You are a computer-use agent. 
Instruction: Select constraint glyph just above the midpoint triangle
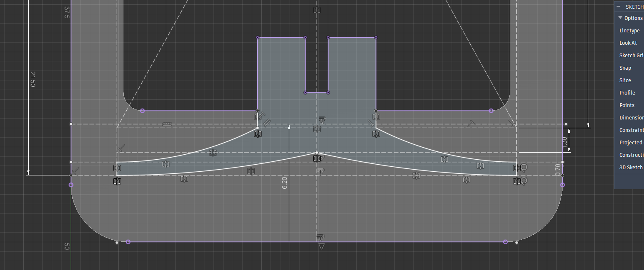320,237
